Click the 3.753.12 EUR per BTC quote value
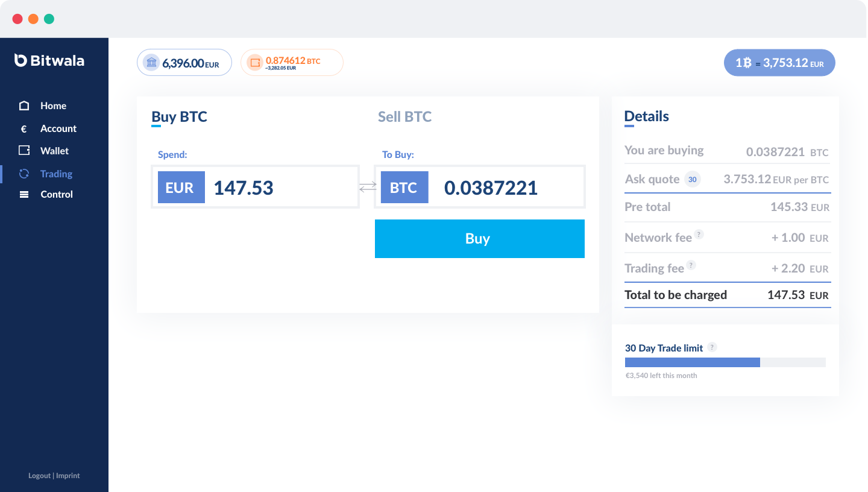 click(x=776, y=179)
